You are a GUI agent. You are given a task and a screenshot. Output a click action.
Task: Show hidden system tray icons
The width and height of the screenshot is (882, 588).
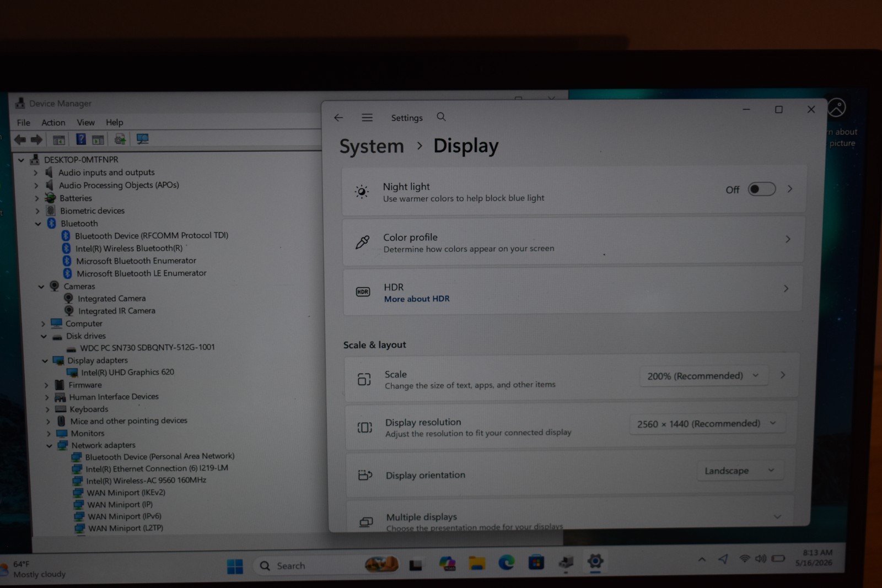pyautogui.click(x=702, y=559)
